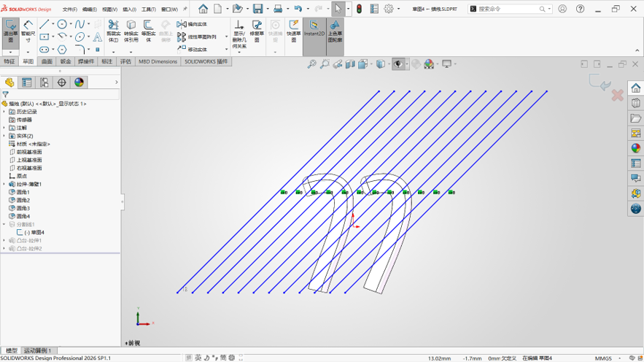Open 视图(V) menu

109,9
